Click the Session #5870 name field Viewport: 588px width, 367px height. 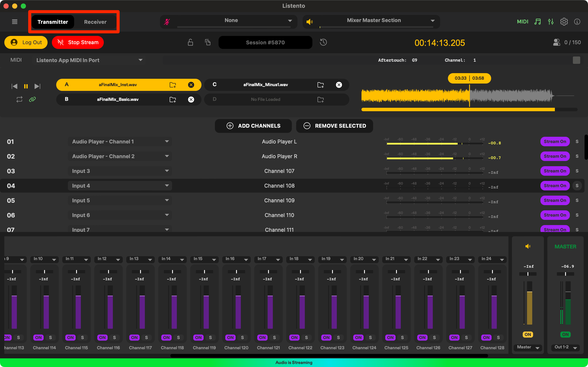coord(265,42)
